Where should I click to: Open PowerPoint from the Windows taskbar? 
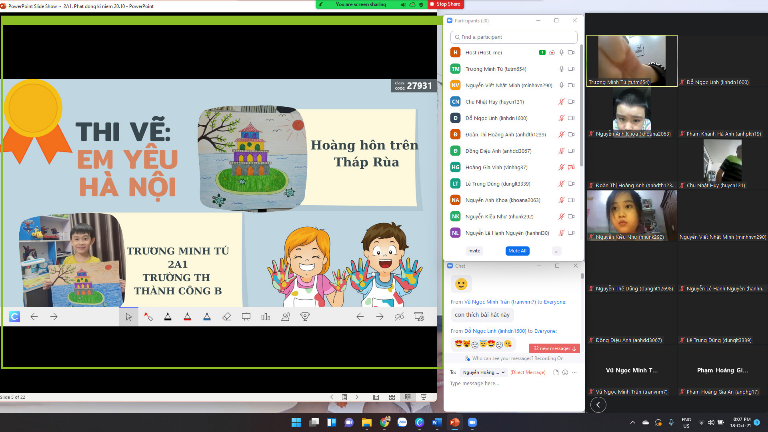tap(453, 422)
